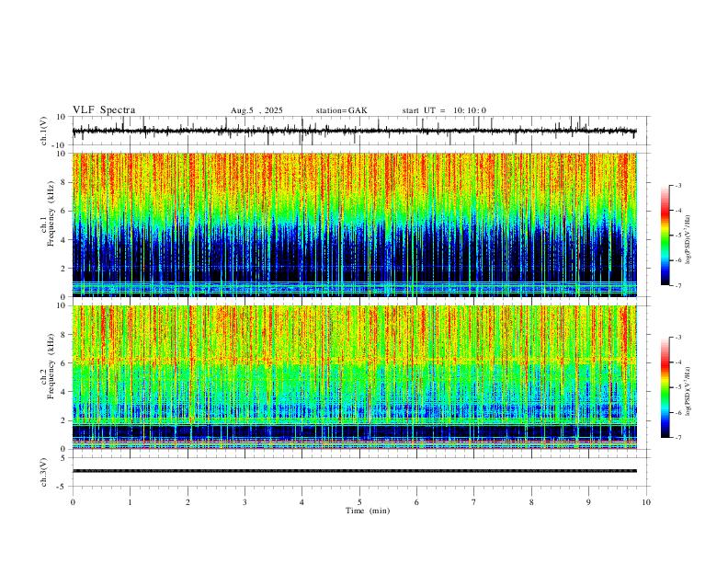728x563 pixels.
Task: Click time axis tick label "3"
Action: [245, 502]
